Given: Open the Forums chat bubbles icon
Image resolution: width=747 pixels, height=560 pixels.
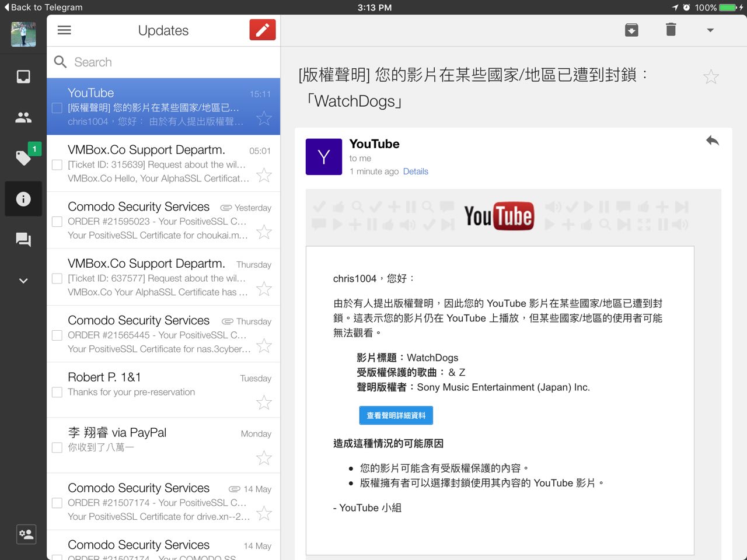Looking at the screenshot, I should (x=23, y=240).
